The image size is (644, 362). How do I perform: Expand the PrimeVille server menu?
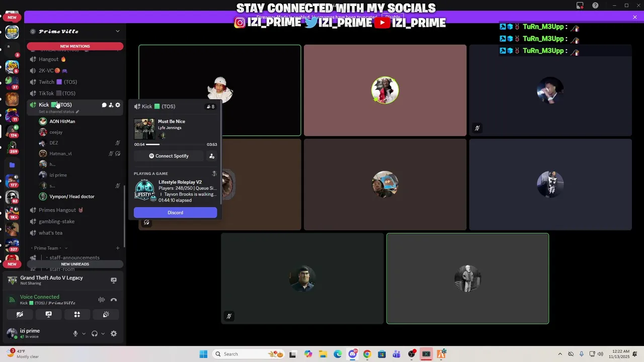(118, 31)
